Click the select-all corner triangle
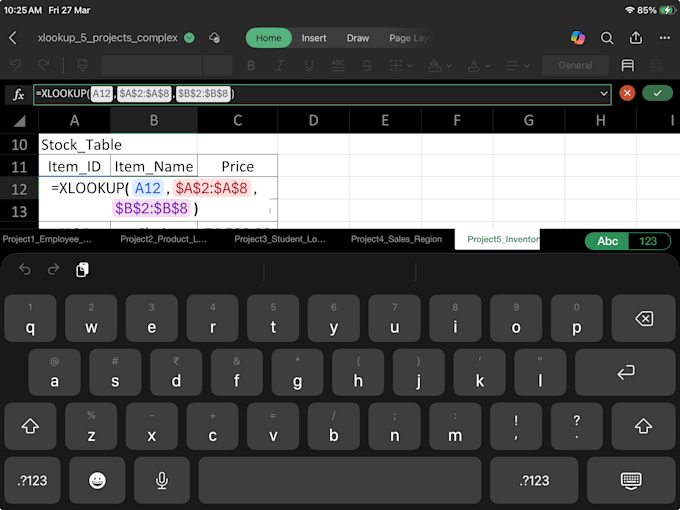The width and height of the screenshot is (680, 510). [20, 121]
